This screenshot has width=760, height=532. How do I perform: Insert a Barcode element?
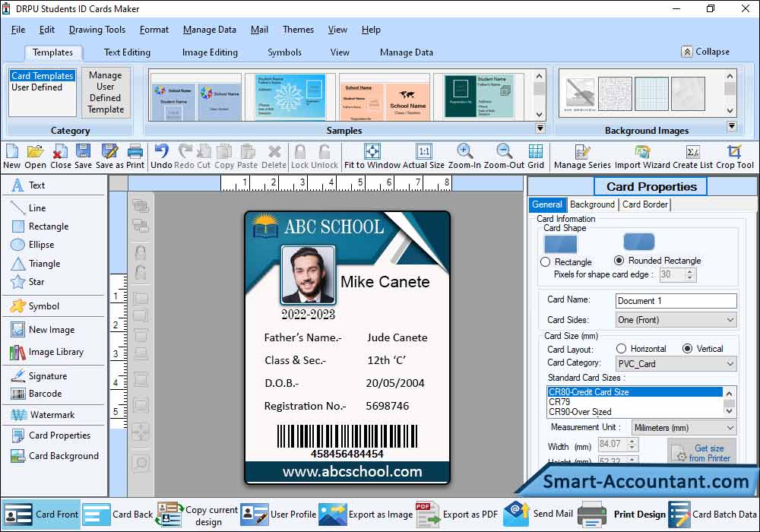point(36,394)
